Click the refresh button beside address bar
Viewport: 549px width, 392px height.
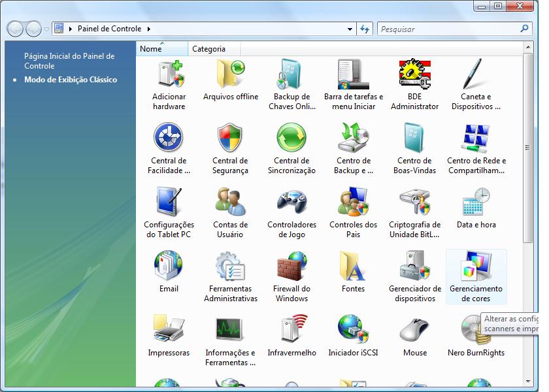click(x=365, y=29)
